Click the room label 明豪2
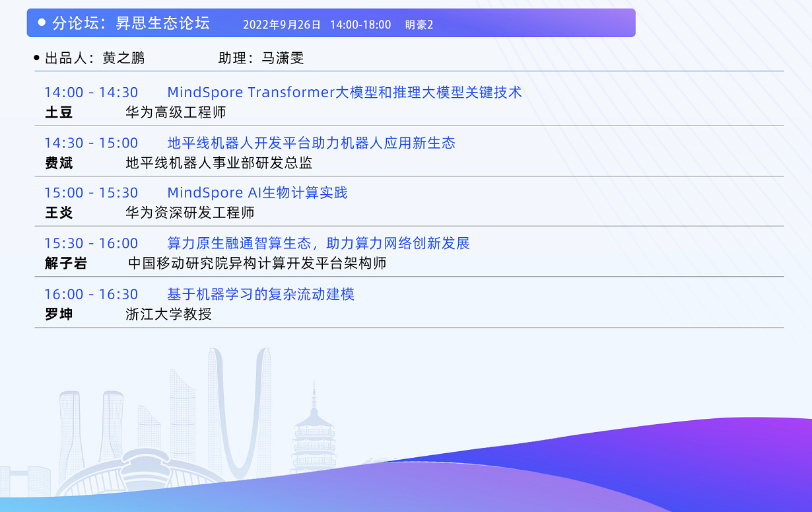 pyautogui.click(x=419, y=25)
